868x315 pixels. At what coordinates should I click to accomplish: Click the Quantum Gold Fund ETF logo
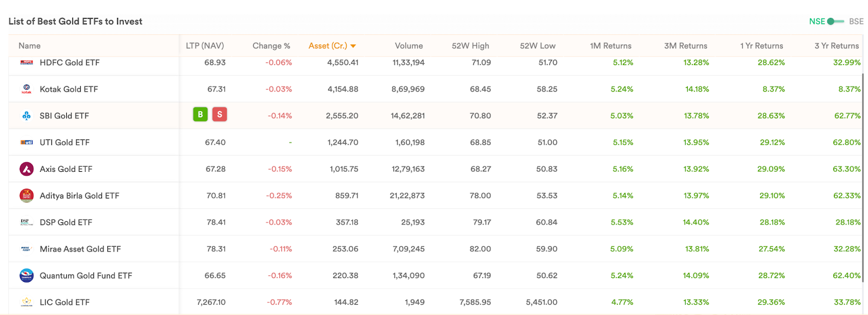pyautogui.click(x=27, y=275)
